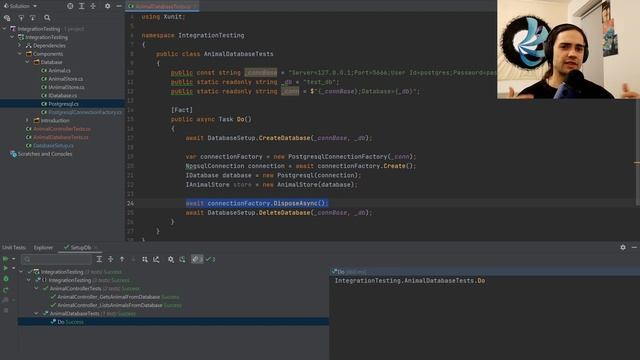Export the unit test results
The image size is (640, 360).
[156, 259]
